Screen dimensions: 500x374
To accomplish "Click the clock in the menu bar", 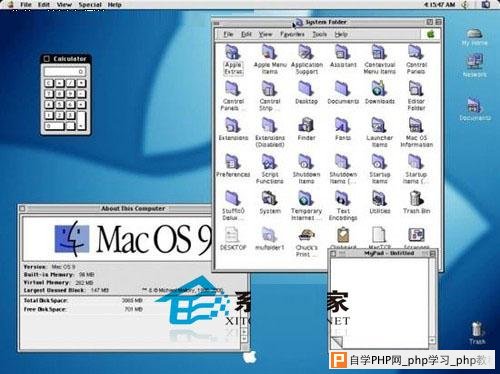I will [x=439, y=5].
